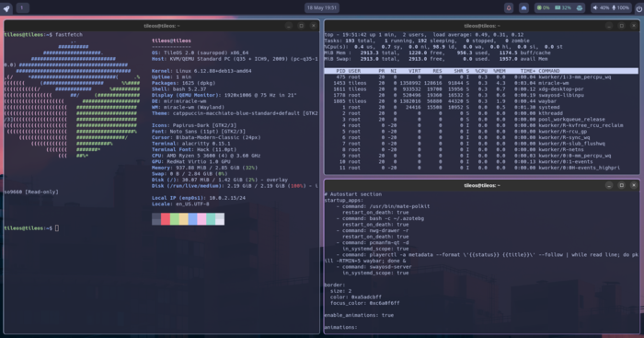Click the 'swayosd-server' command line

point(374,267)
